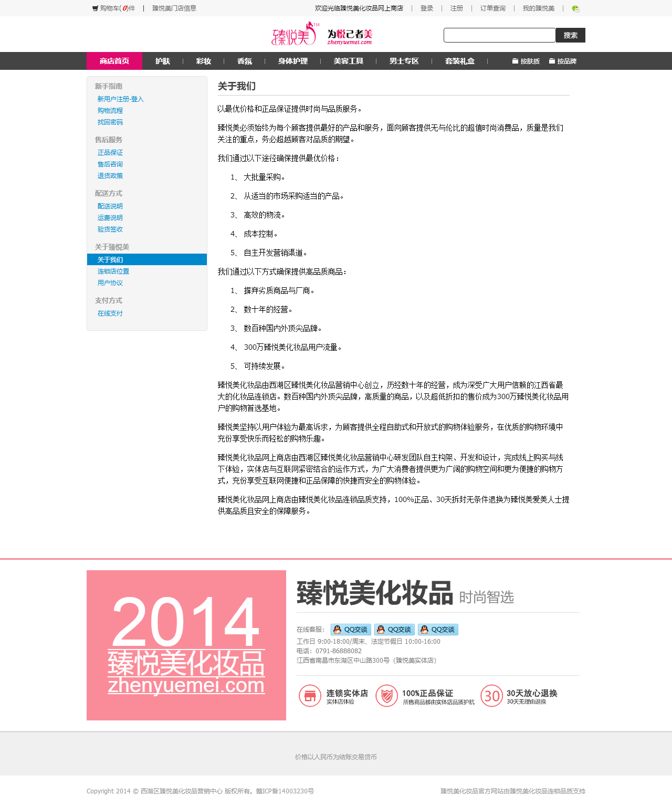Open the 护肤 navigation menu

point(163,61)
